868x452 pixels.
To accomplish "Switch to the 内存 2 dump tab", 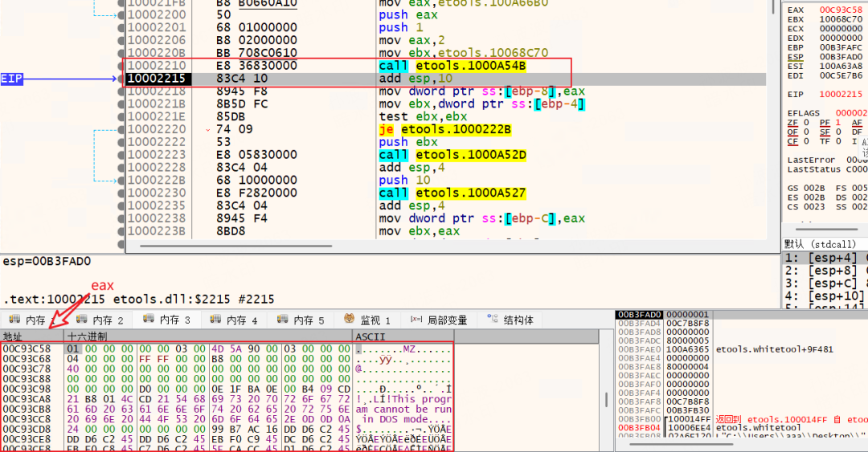I will pos(100,320).
